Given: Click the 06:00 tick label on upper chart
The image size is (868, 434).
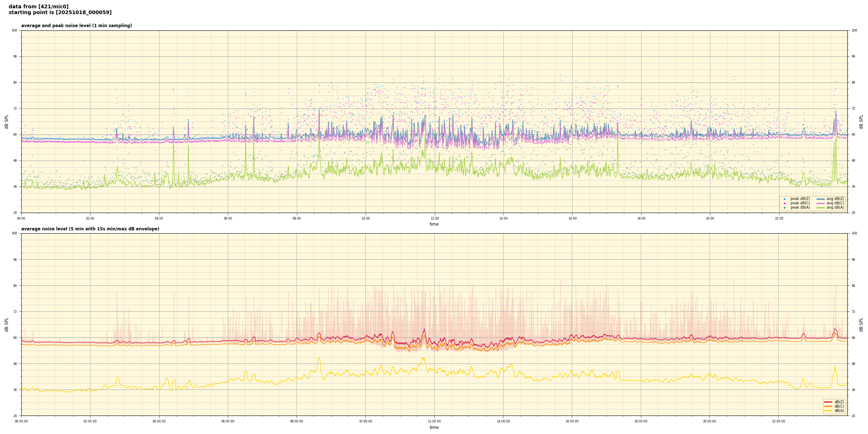Looking at the screenshot, I should 228,218.
